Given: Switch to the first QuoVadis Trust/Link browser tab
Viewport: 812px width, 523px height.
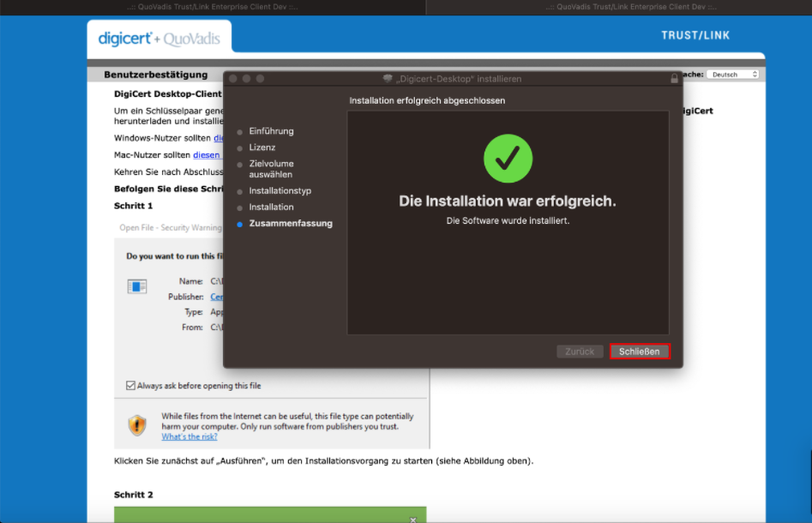Looking at the screenshot, I should (x=213, y=7).
